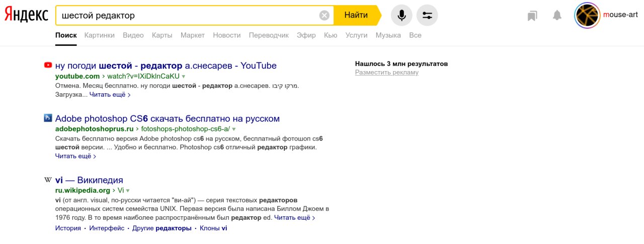Expand dropdown arrow after adobephotoshoprus URL
Viewport: 644px width, 244px height.
[x=233, y=129]
